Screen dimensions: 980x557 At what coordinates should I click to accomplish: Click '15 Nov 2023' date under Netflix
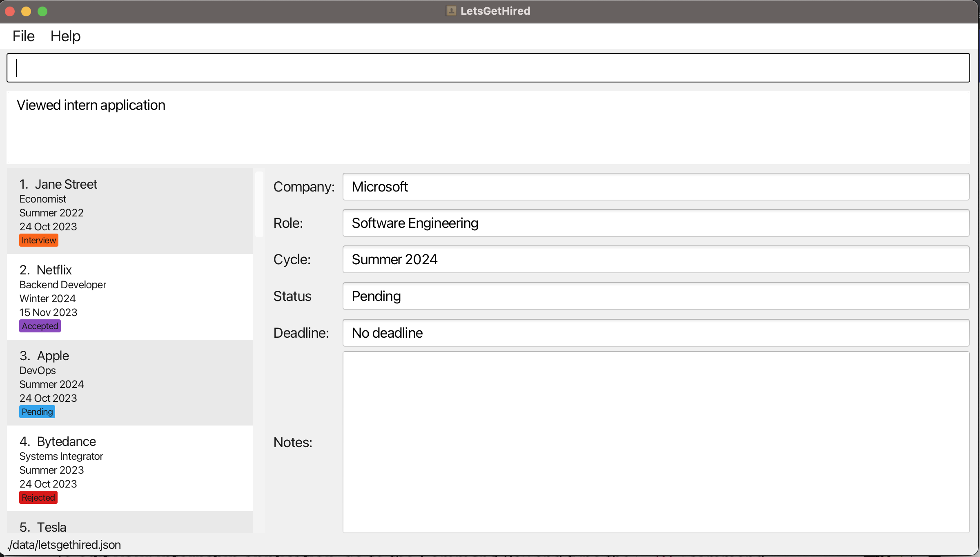(49, 312)
